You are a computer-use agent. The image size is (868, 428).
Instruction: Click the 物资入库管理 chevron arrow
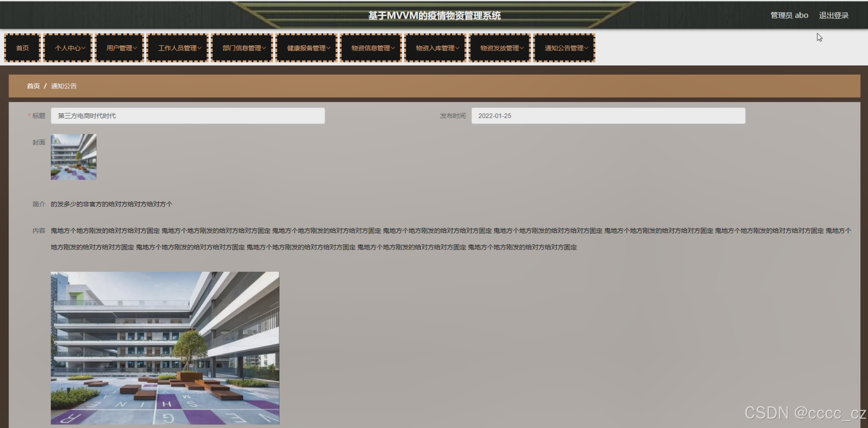pos(457,48)
